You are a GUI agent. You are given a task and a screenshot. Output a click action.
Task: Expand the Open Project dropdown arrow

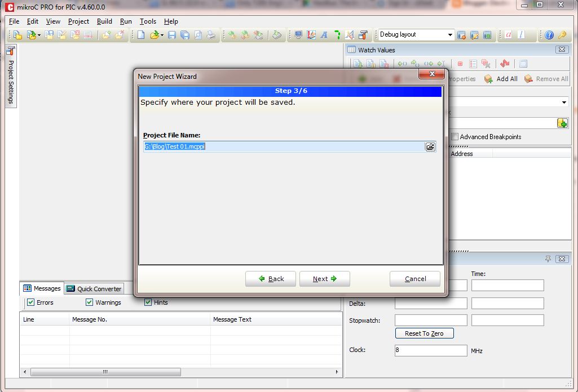39,35
